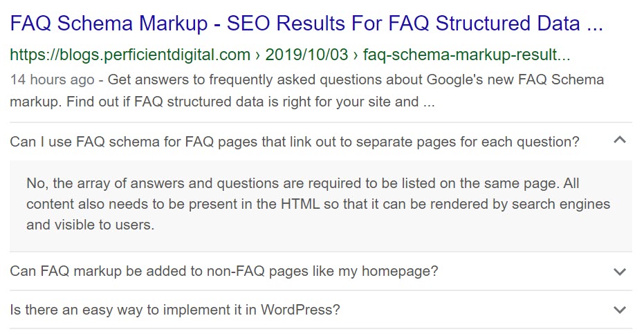Screen dimensions: 644x336
Task: Click the snippet description about Google's FAQ Schema
Action: [307, 91]
